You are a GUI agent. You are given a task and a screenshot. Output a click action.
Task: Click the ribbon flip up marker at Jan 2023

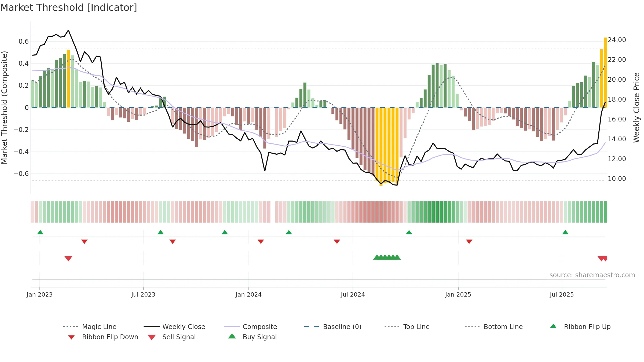40,232
